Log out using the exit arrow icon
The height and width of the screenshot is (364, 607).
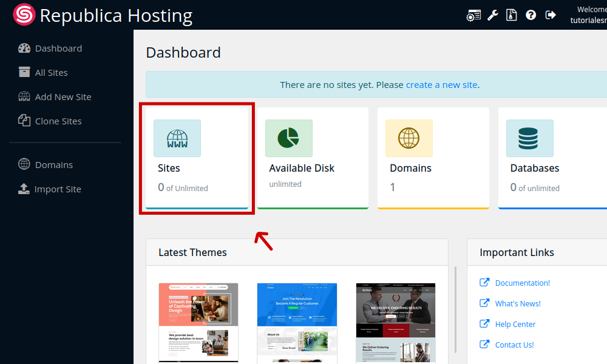[x=551, y=15]
